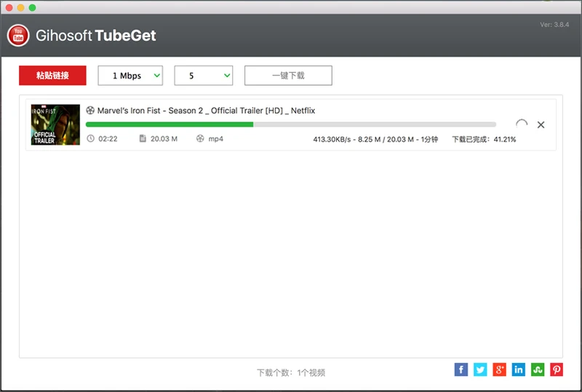Click the yellow macOS minimize button
The image size is (582, 392).
coord(21,7)
